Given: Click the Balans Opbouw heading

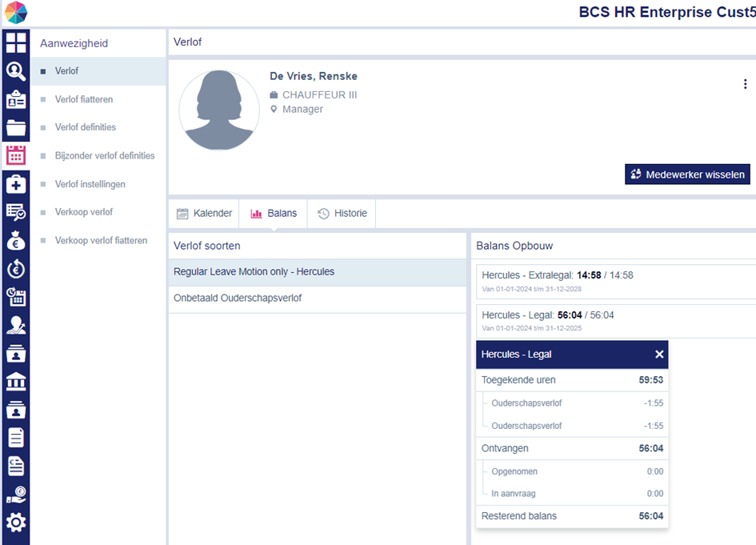Looking at the screenshot, I should pyautogui.click(x=514, y=246).
